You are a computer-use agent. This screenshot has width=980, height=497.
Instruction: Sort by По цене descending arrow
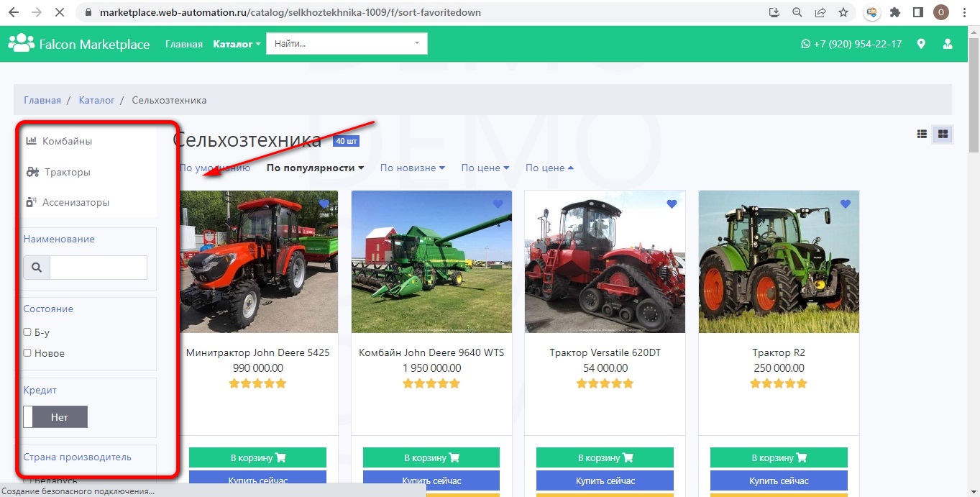pyautogui.click(x=485, y=168)
